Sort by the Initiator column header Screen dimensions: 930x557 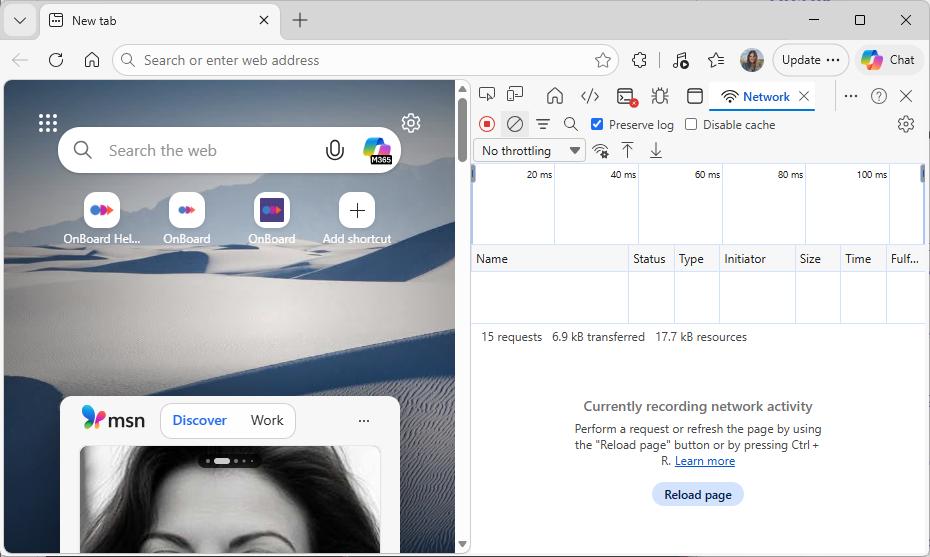pyautogui.click(x=757, y=259)
